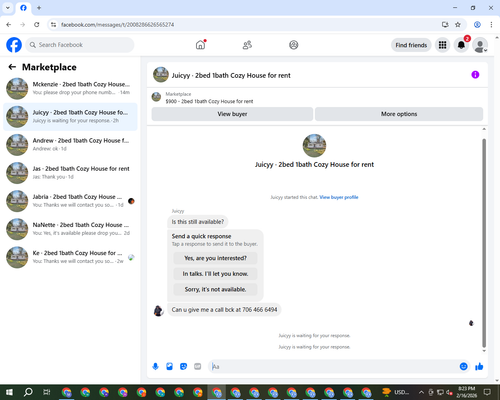Send quick response In talks. I'll let you know.

click(x=215, y=274)
